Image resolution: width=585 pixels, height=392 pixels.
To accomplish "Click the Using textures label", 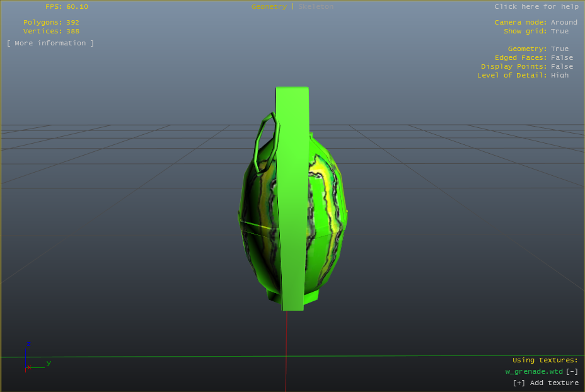I will [545, 360].
